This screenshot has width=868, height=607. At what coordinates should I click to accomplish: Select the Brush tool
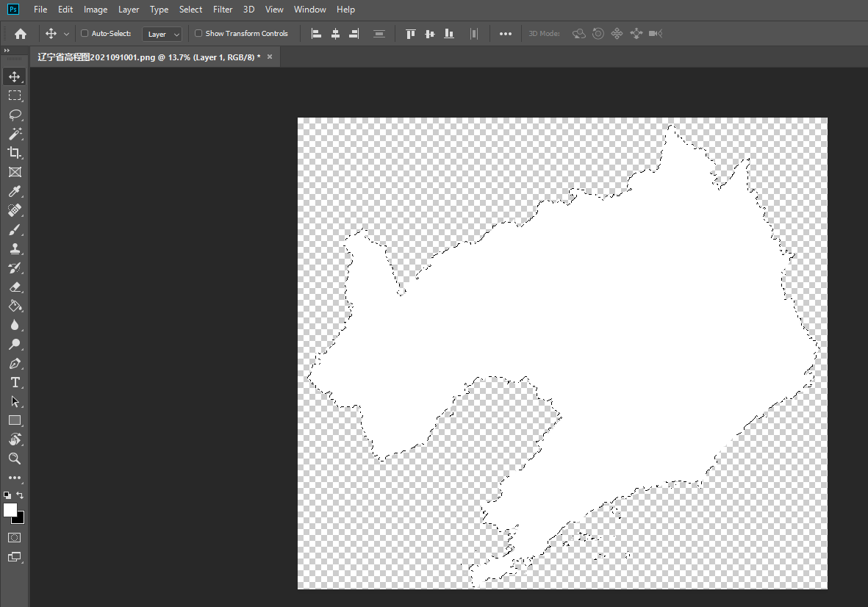click(x=15, y=229)
